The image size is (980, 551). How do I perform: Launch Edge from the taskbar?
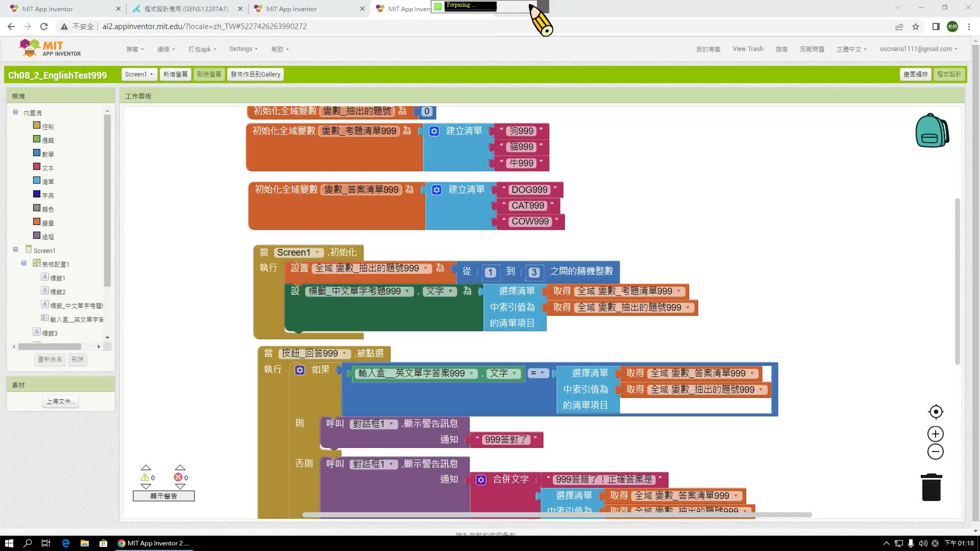click(x=65, y=543)
